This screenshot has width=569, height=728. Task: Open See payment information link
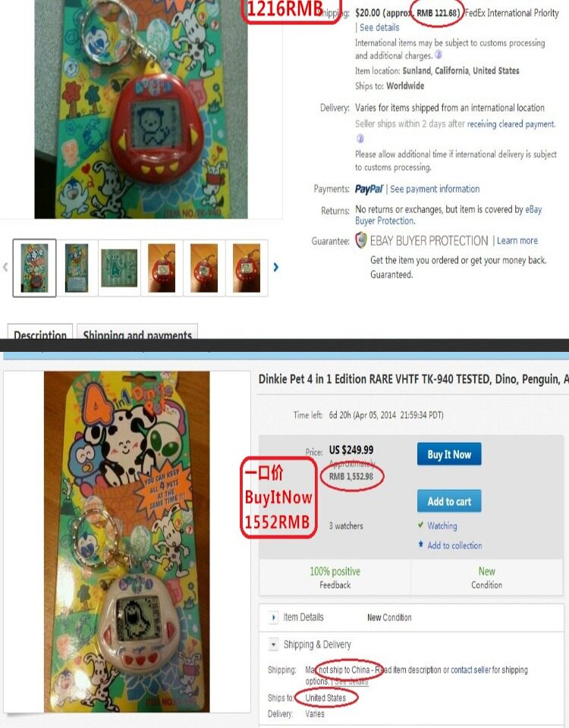point(435,189)
